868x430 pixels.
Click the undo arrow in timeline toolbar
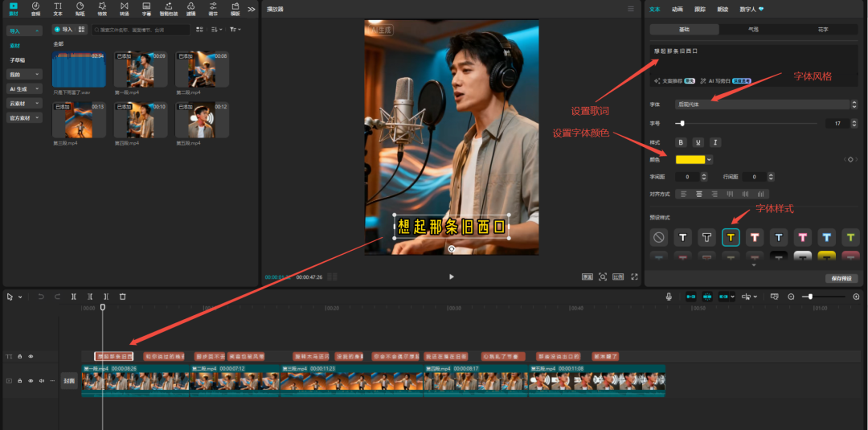(x=41, y=297)
